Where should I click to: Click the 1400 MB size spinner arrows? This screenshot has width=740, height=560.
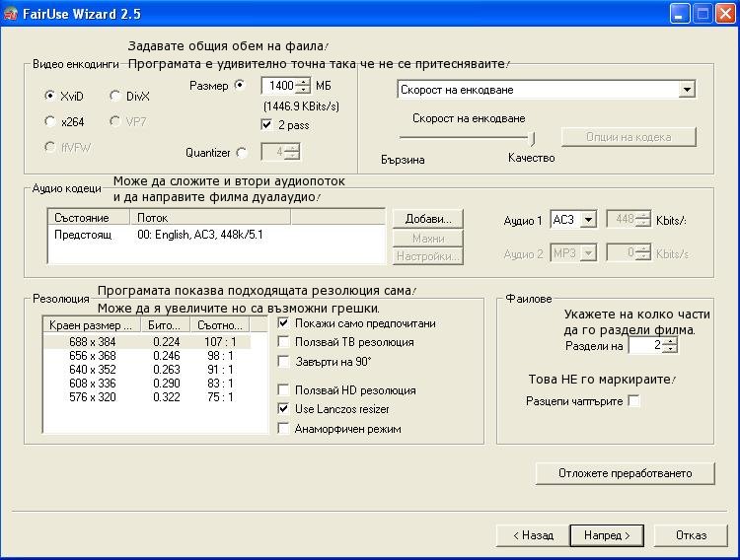tap(305, 86)
